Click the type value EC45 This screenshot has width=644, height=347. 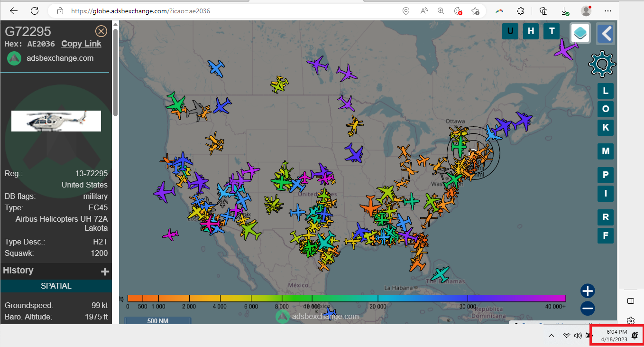click(98, 207)
